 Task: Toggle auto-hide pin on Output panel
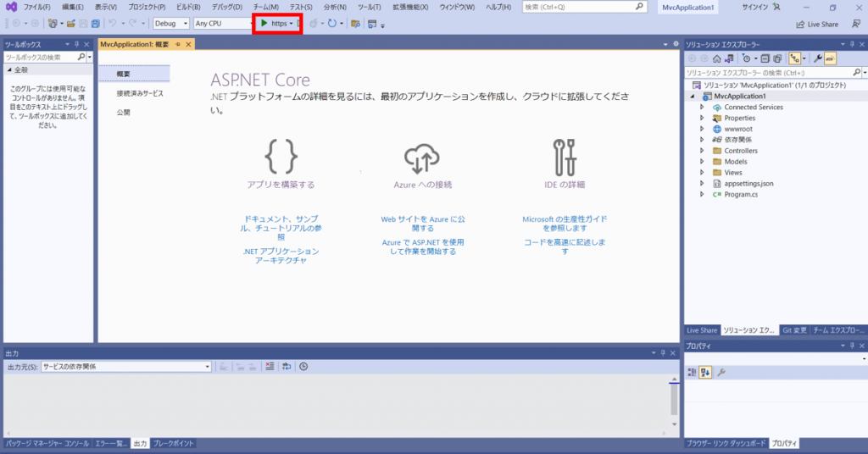(x=663, y=353)
